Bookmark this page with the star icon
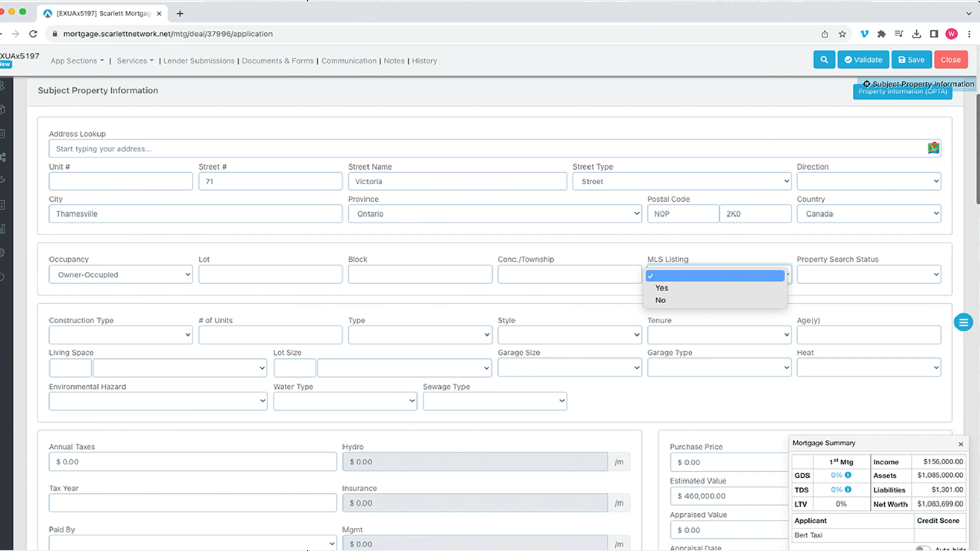Image resolution: width=980 pixels, height=551 pixels. pyautogui.click(x=842, y=34)
